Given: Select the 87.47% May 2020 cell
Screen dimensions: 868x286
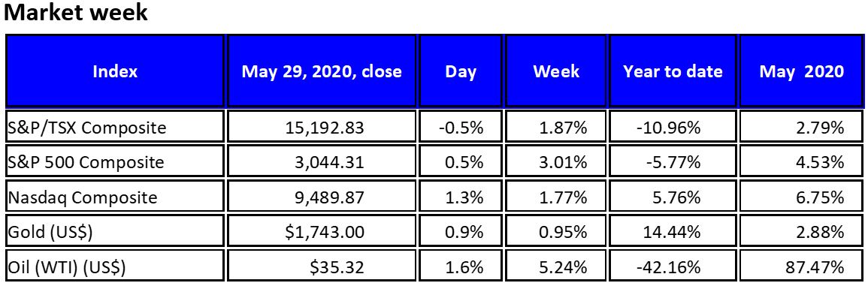Looking at the screenshot, I should 802,266.
